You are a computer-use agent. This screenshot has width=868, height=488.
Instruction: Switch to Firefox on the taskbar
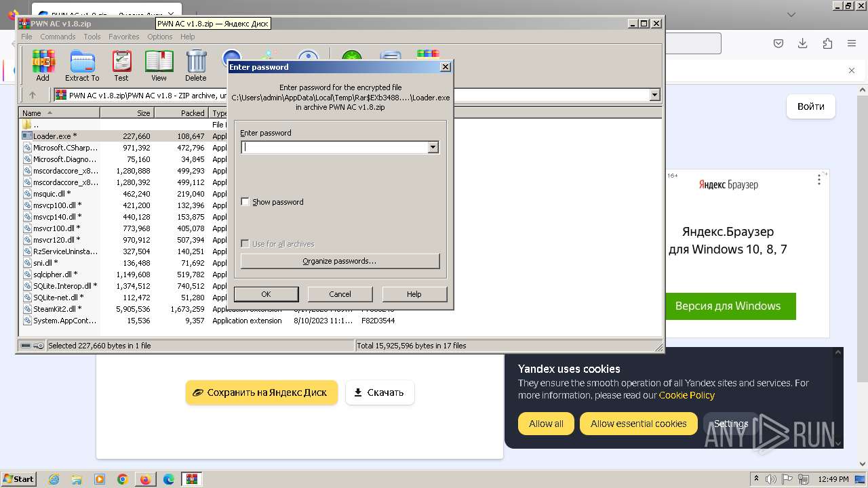click(145, 479)
